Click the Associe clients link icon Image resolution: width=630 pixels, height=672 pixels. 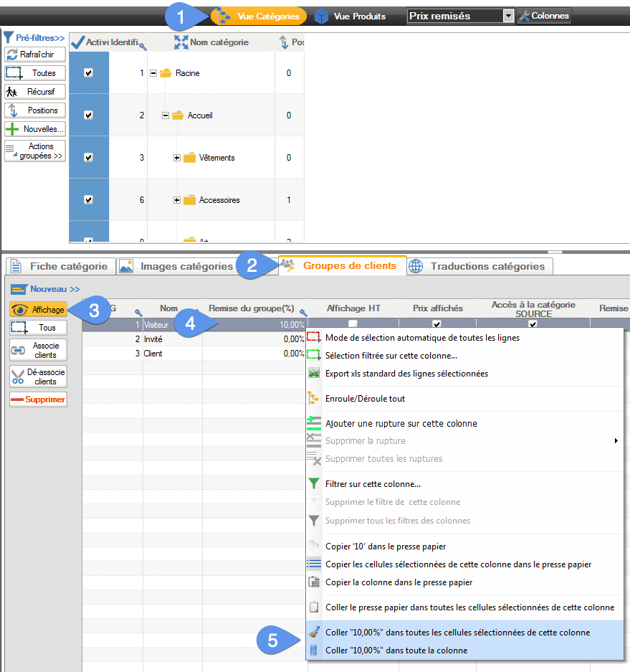pos(38,350)
